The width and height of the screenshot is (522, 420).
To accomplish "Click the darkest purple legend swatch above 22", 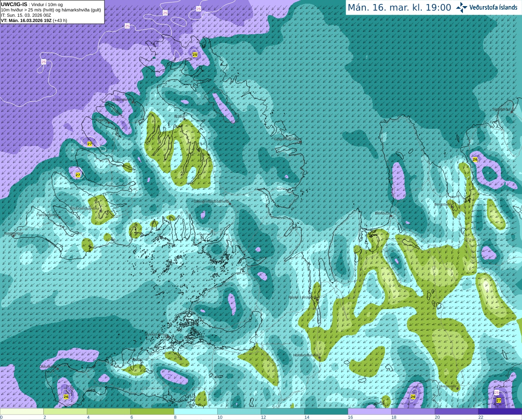I will (500, 411).
